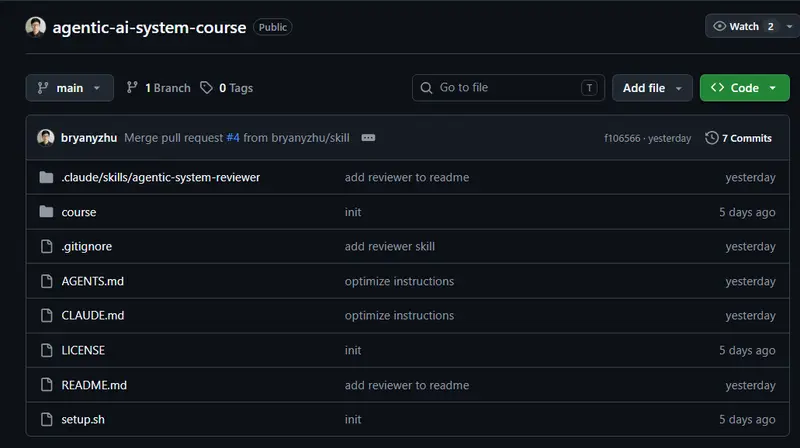Click '5 days ago' timestamp in course row

point(747,212)
